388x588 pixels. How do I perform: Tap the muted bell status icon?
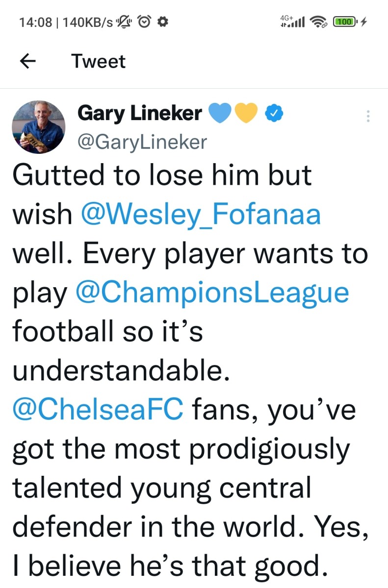(x=126, y=22)
